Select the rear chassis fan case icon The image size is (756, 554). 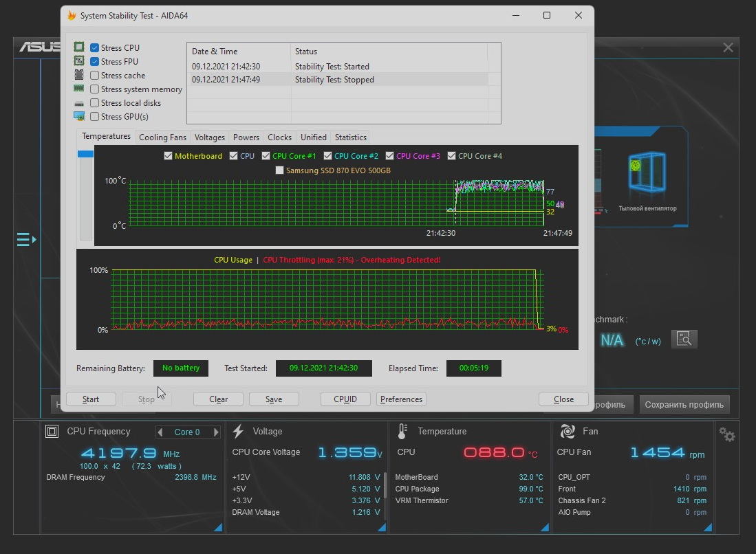[x=647, y=172]
